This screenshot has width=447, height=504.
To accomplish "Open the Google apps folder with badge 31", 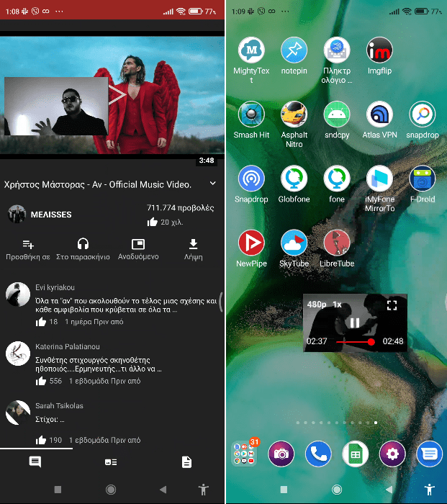I will [x=244, y=454].
